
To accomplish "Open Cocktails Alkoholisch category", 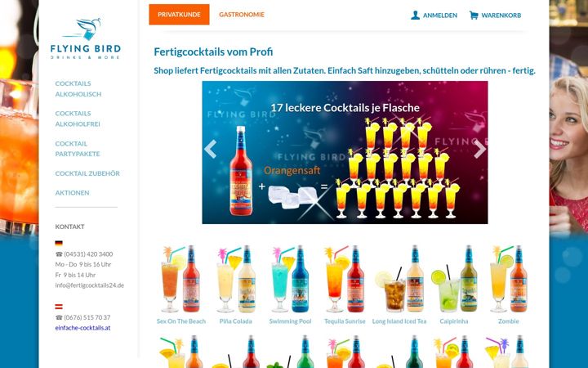I will pyautogui.click(x=78, y=88).
